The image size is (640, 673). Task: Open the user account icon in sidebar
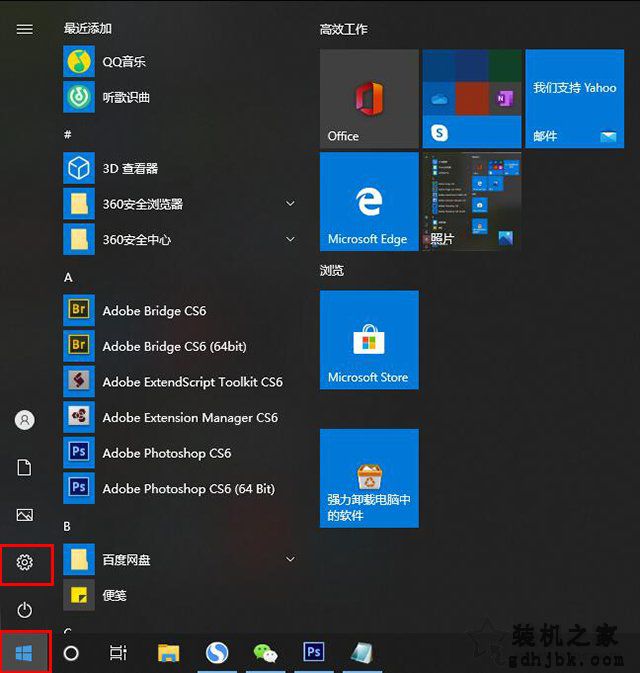click(24, 420)
